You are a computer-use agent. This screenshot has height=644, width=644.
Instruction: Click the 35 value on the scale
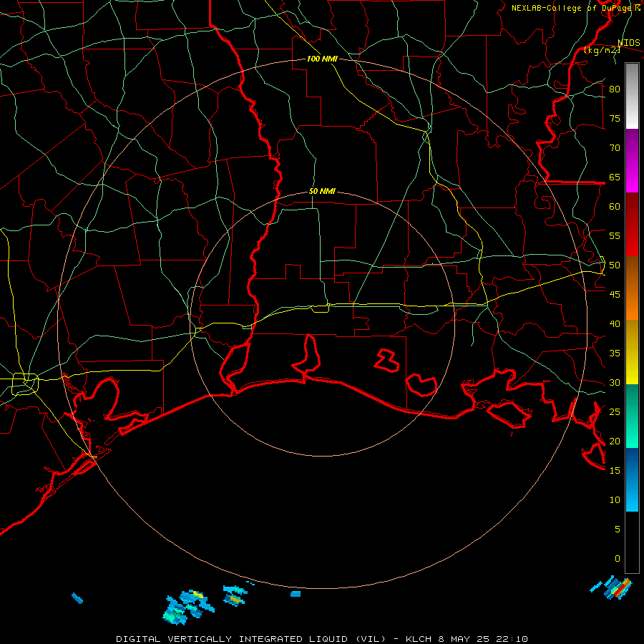(615, 353)
